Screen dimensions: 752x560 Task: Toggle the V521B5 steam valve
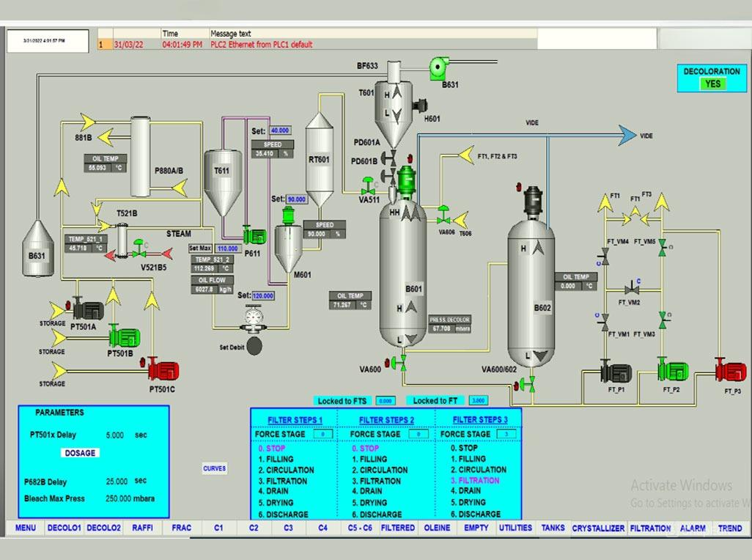(x=138, y=253)
